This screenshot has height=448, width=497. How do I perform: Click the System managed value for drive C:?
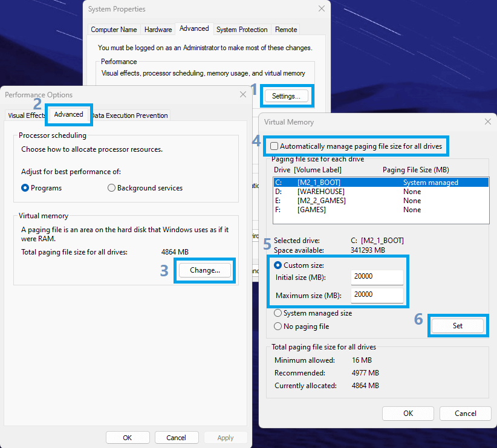[430, 183]
